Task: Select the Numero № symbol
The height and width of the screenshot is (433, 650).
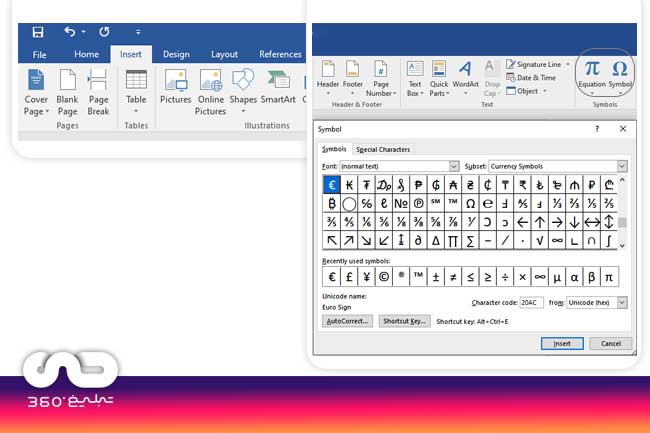Action: click(x=401, y=203)
